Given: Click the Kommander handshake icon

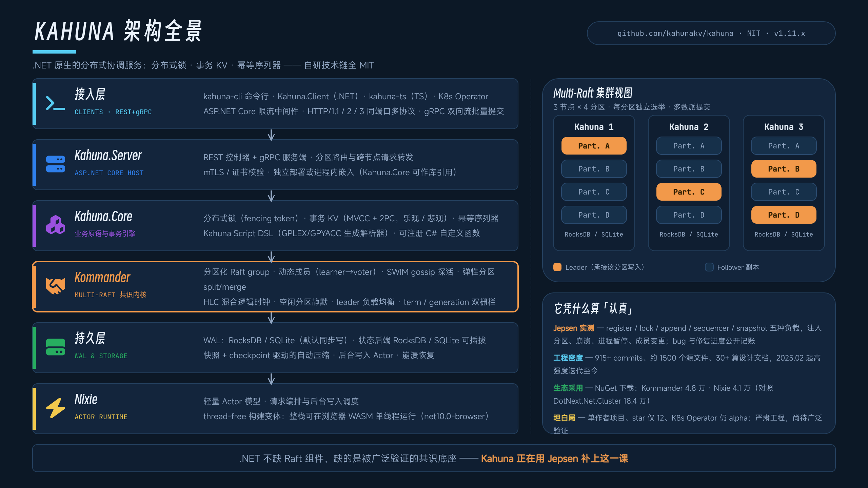Looking at the screenshot, I should (55, 286).
